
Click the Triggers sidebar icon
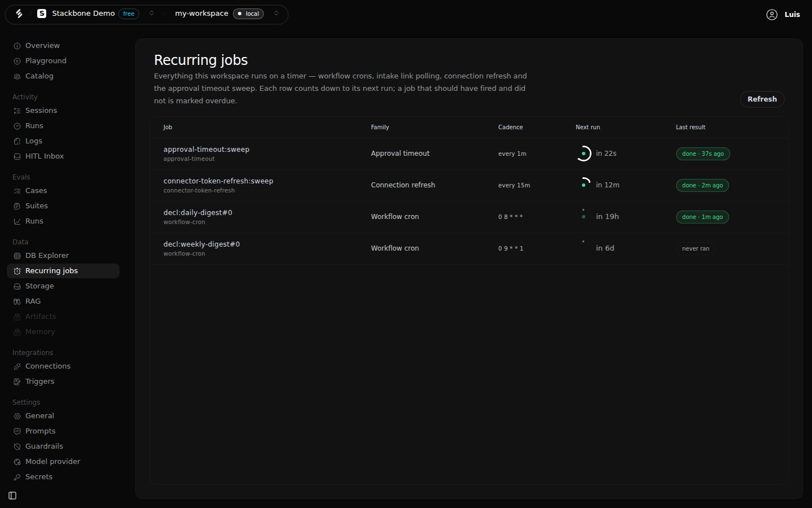click(x=17, y=382)
